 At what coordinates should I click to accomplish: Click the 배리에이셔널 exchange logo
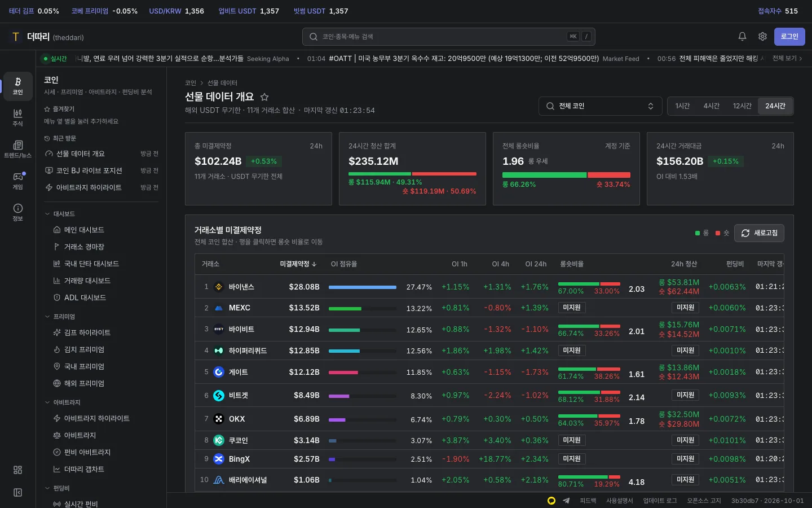(x=219, y=480)
